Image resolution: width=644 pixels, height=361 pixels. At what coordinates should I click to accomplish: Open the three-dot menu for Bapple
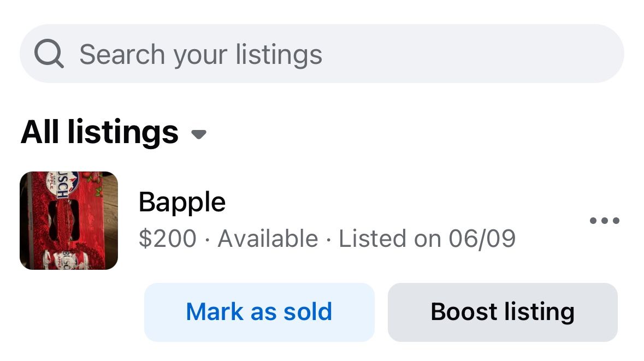(604, 221)
